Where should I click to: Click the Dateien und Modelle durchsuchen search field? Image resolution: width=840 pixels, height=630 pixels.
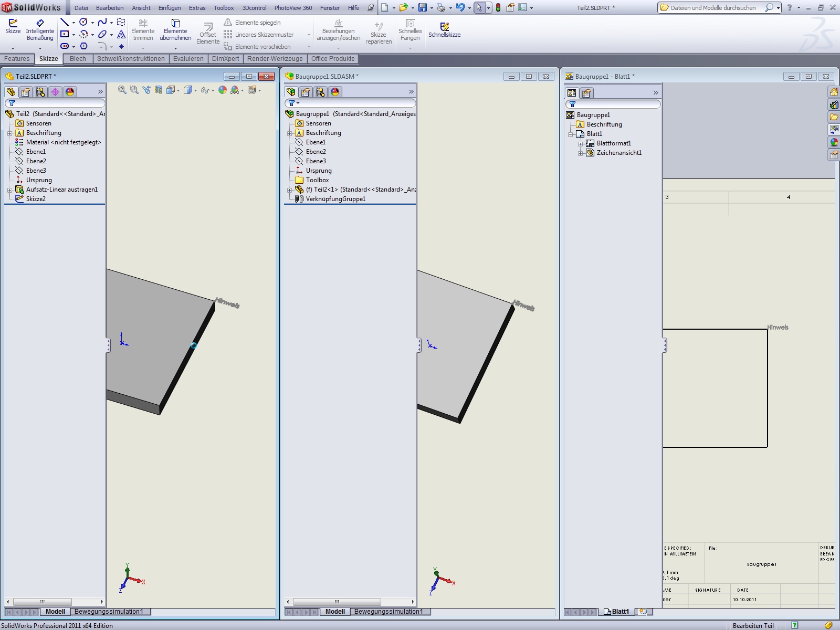point(711,8)
